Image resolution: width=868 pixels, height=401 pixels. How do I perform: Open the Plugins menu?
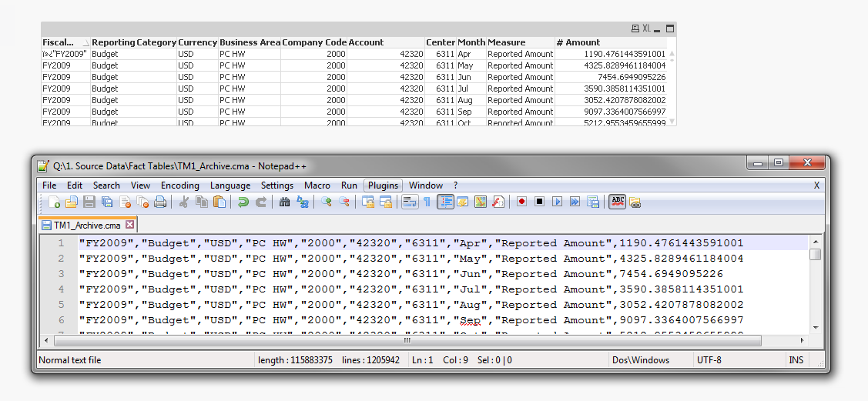point(383,185)
